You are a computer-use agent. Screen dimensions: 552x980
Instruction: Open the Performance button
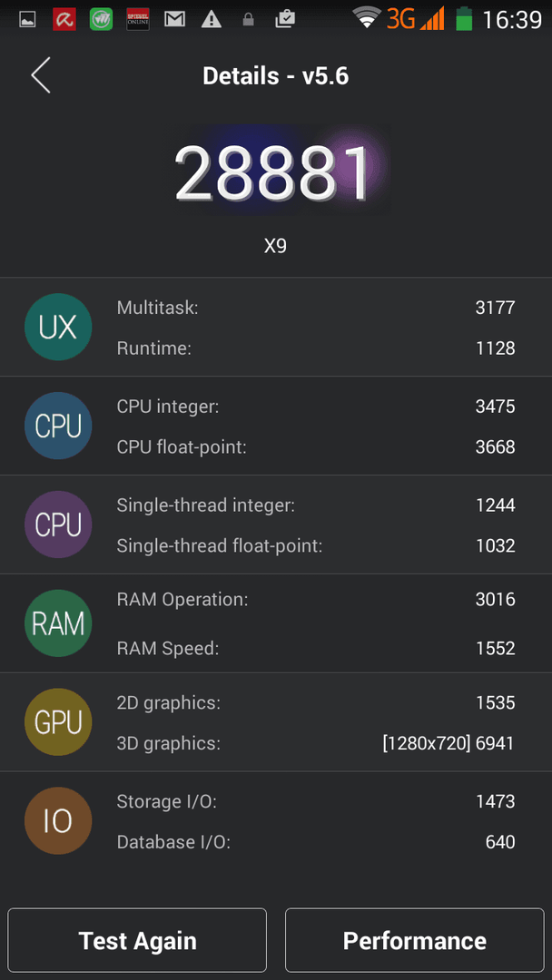tap(415, 941)
